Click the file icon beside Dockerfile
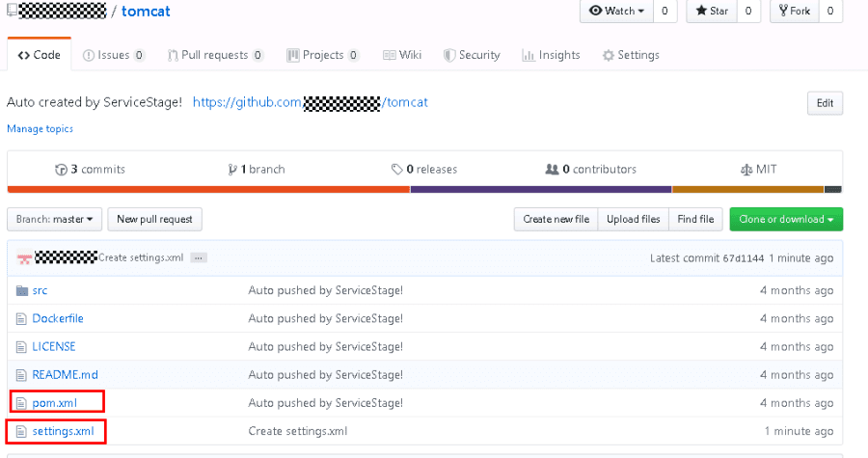Viewport: 868px width, 458px height. click(21, 319)
